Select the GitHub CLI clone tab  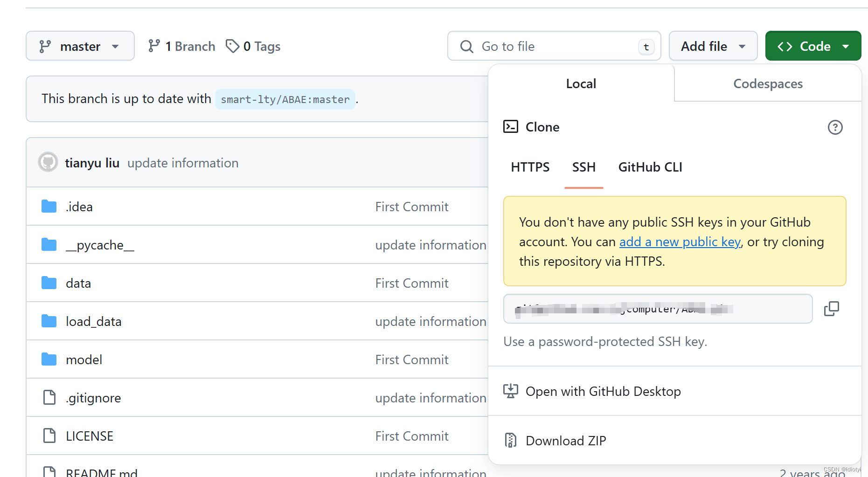click(x=650, y=167)
